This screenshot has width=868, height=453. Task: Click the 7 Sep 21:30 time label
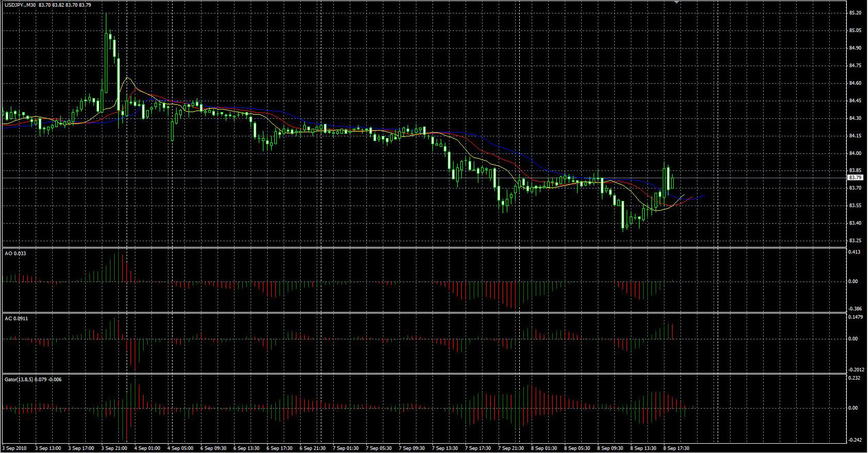[510, 448]
